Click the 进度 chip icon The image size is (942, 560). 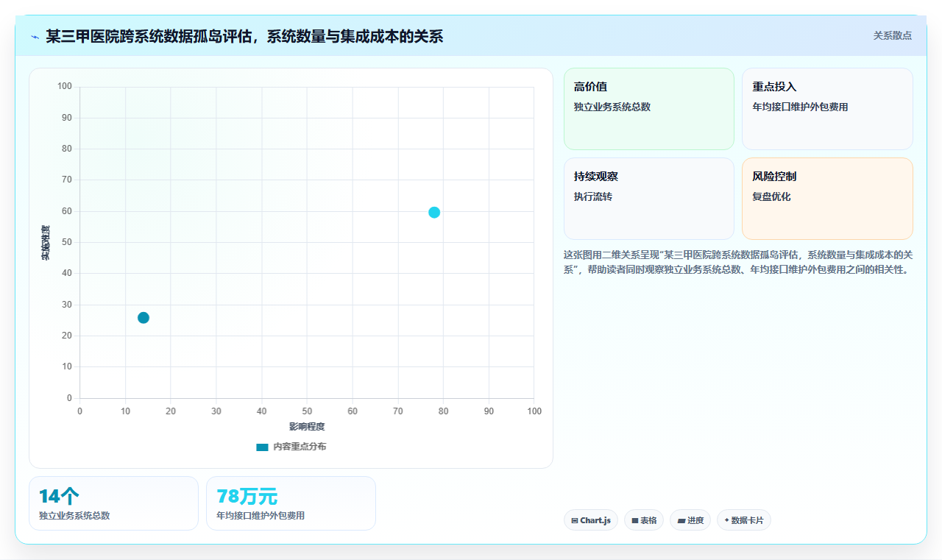(681, 521)
